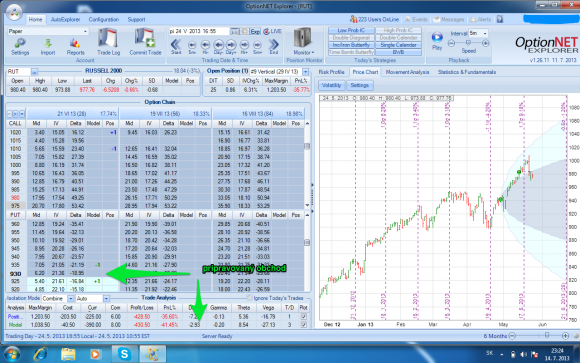580x363 pixels.
Task: Toggle High Prob IC strategy
Action: coord(398,30)
